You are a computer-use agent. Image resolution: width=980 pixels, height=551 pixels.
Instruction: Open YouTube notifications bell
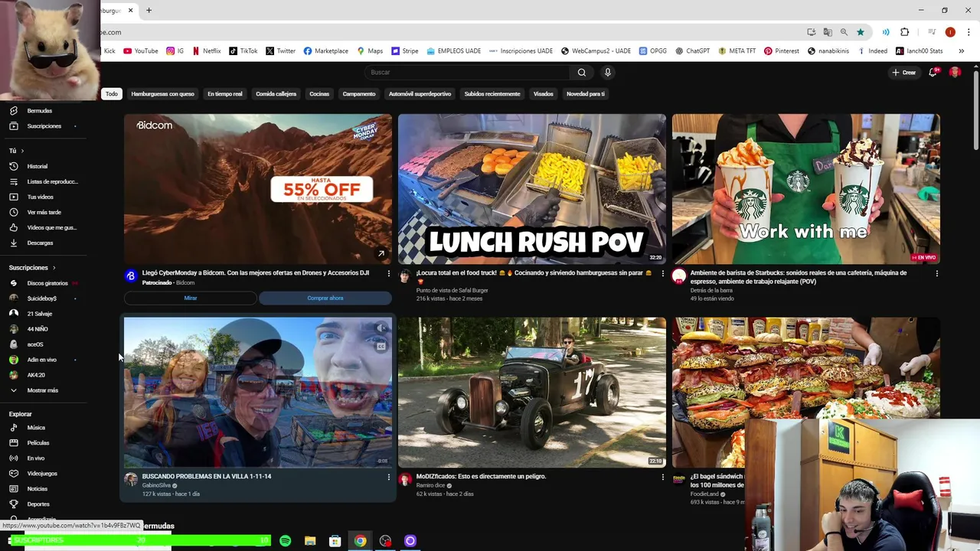[x=933, y=73]
